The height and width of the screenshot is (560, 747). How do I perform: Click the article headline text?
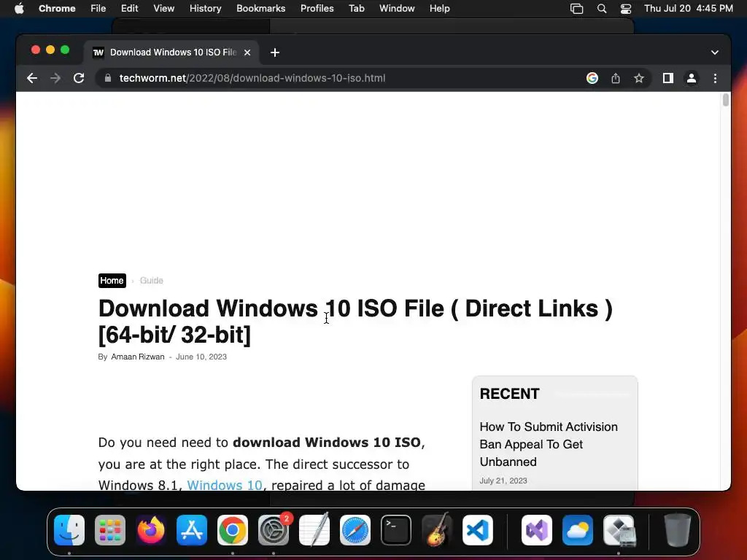click(355, 322)
